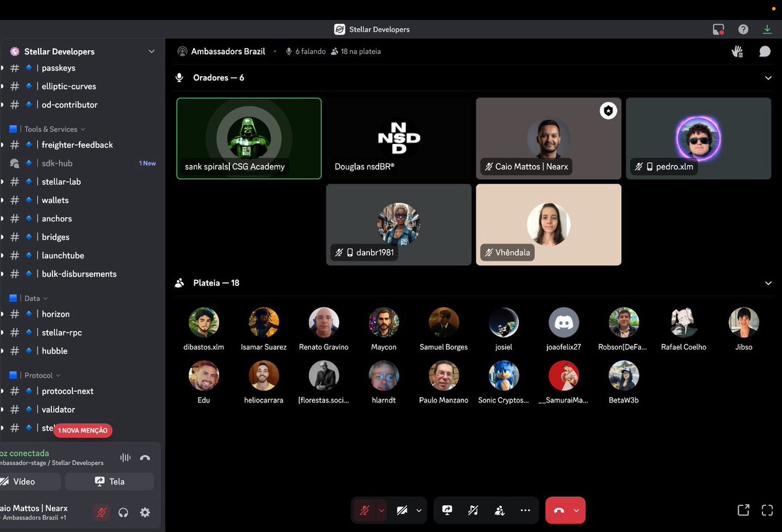Image resolution: width=782 pixels, height=532 pixels.
Task: Click the 1 Nova Menção badge
Action: (83, 430)
